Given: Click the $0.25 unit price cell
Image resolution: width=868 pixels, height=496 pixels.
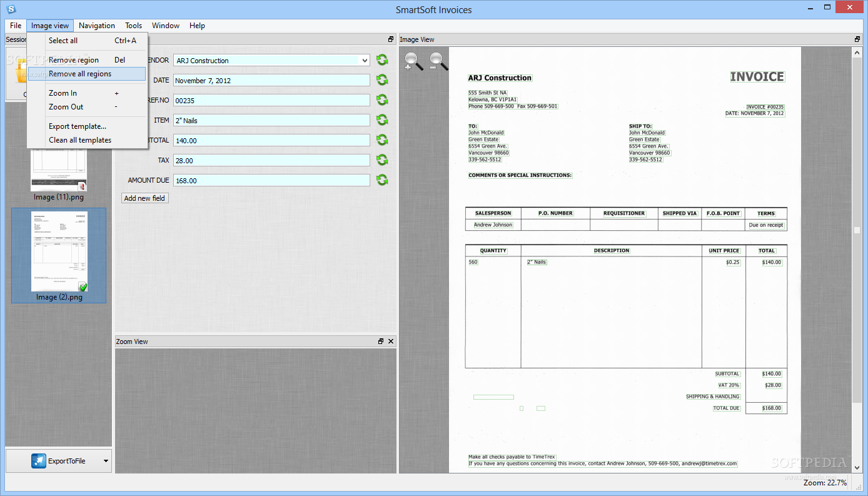Looking at the screenshot, I should point(733,262).
